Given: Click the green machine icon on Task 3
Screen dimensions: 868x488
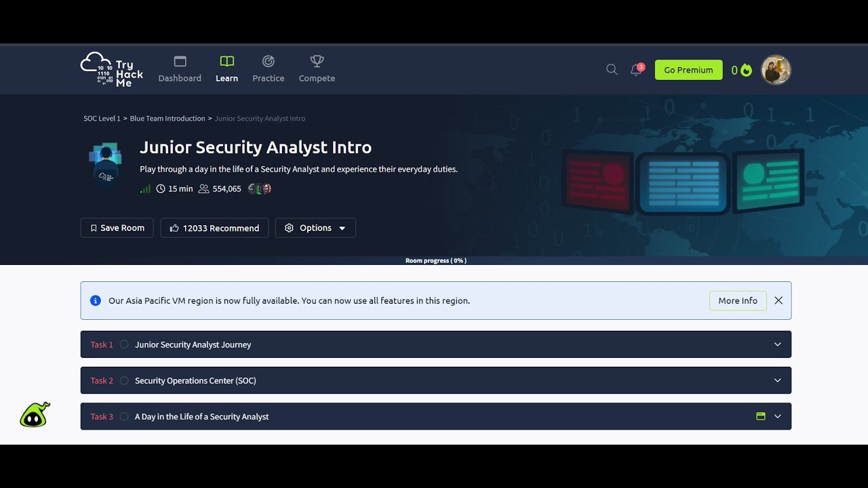Looking at the screenshot, I should [x=761, y=416].
